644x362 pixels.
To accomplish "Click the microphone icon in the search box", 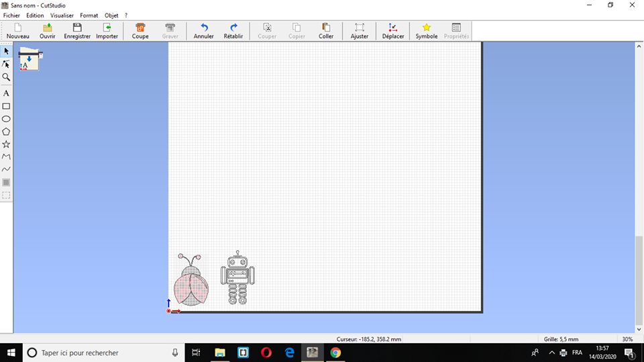I will 175,353.
